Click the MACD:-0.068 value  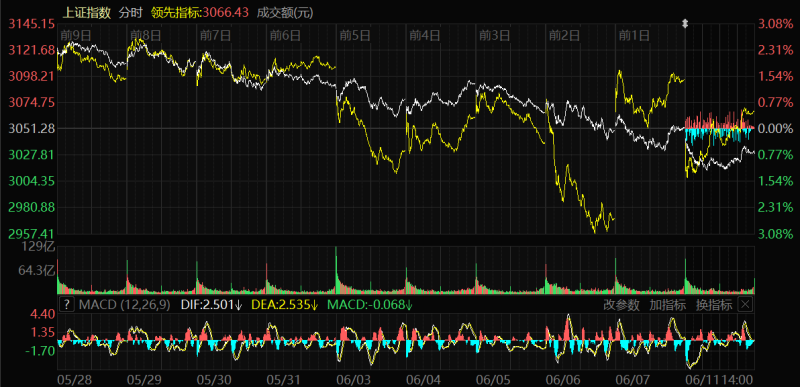(x=369, y=305)
